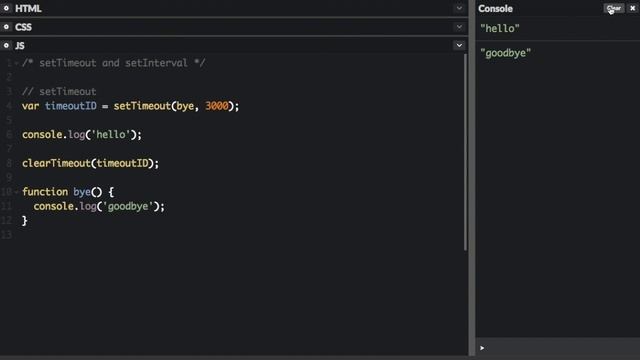Image resolution: width=640 pixels, height=360 pixels.
Task: Clear the console output
Action: (613, 8)
